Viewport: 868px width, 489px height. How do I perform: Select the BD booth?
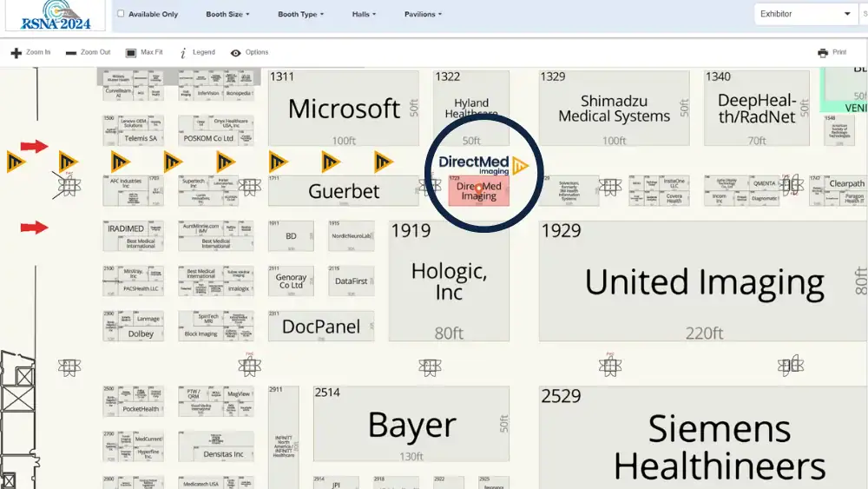(x=291, y=236)
